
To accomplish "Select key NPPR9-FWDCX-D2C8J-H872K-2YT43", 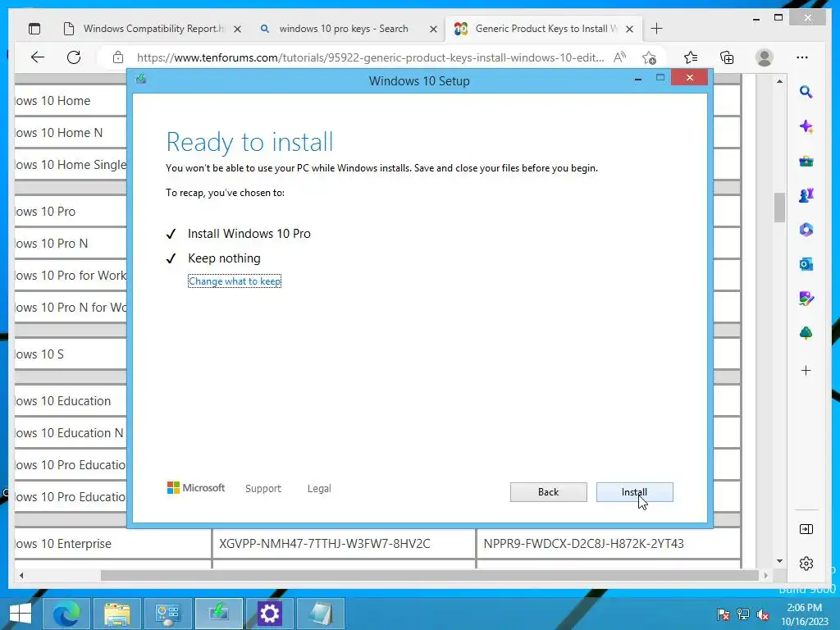I will tap(584, 544).
